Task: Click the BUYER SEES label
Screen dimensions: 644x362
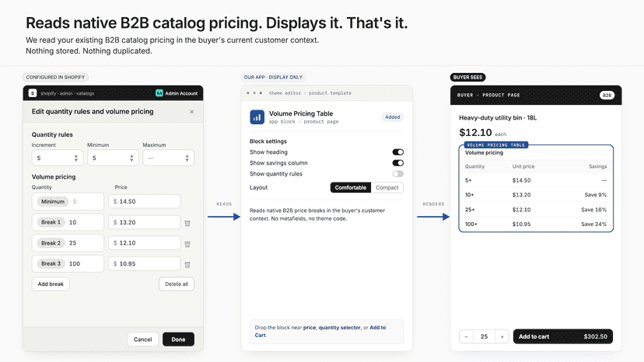Action: point(467,77)
